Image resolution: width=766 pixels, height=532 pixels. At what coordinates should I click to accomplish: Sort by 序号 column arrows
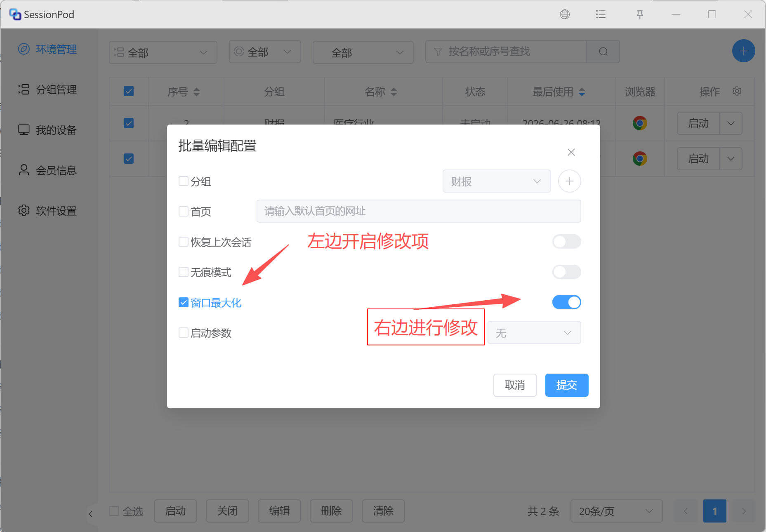click(x=196, y=92)
